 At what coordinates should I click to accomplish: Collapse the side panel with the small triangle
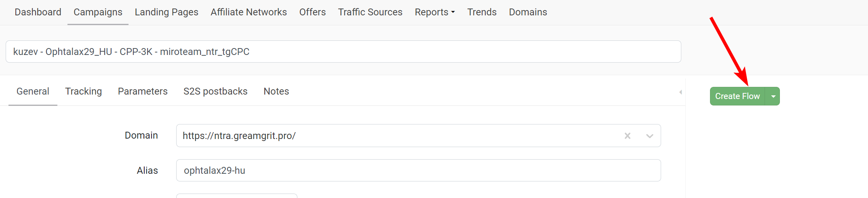[x=680, y=92]
